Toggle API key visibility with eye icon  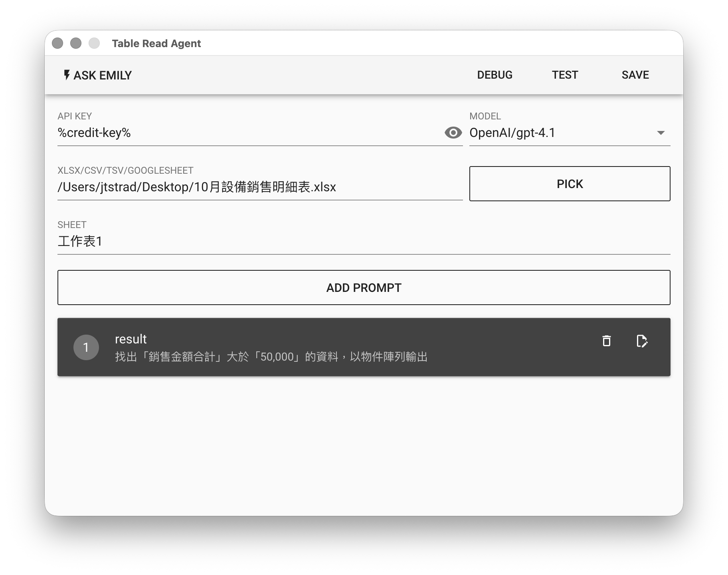[453, 133]
